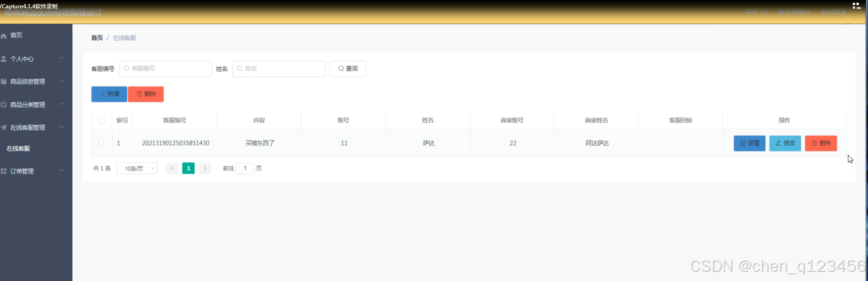Image resolution: width=868 pixels, height=281 pixels.
Task: Click the 个人中心 person icon
Action: click(4, 59)
